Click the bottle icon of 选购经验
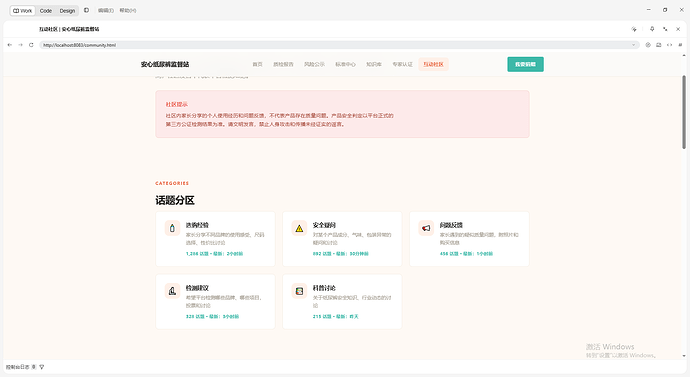 (172, 228)
